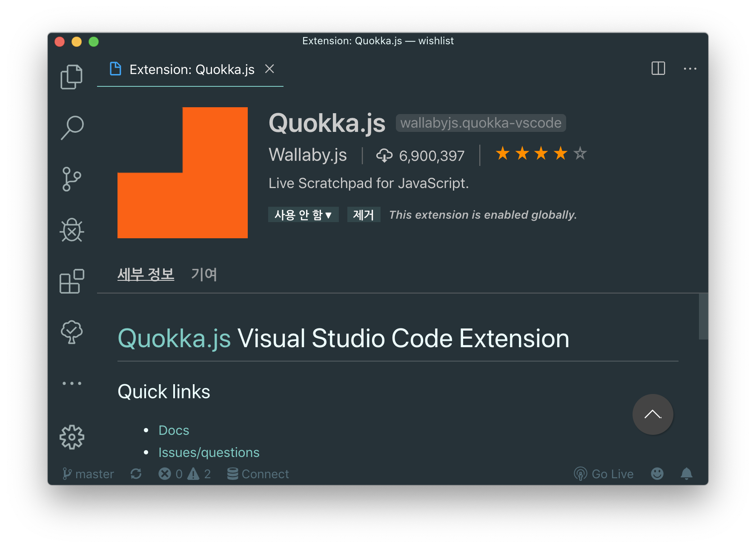Screen dimensions: 756x548
Task: Open the Docs link
Action: (174, 430)
